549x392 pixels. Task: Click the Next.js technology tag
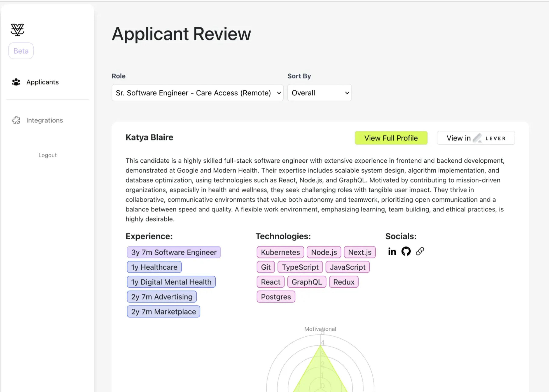pos(360,252)
